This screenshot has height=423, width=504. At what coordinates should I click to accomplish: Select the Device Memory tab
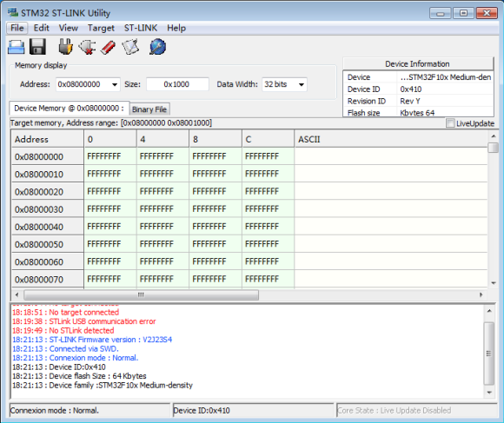coord(70,109)
